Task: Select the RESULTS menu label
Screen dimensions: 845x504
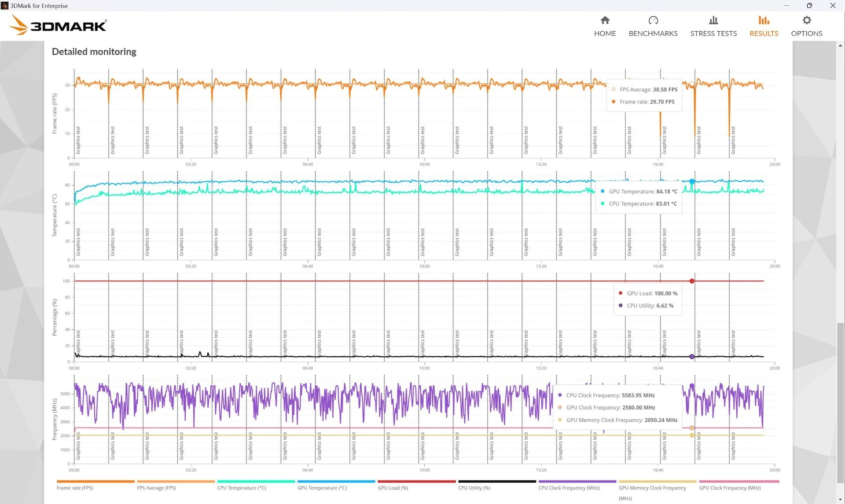Action: click(764, 33)
